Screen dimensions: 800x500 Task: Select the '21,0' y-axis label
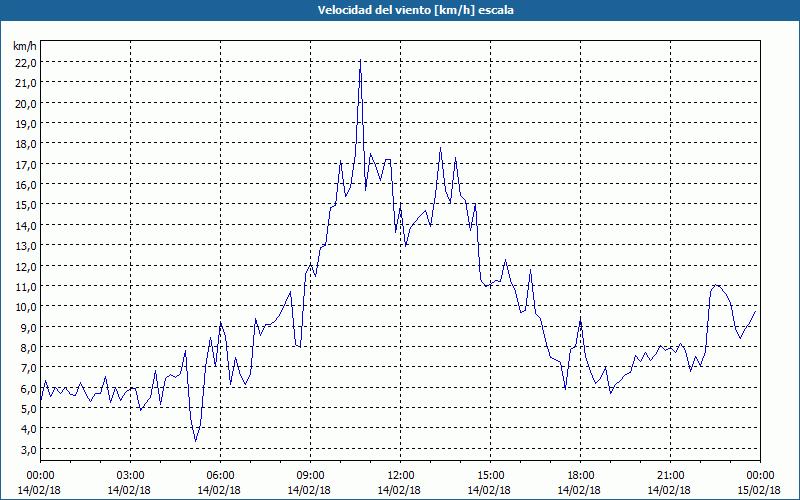pyautogui.click(x=27, y=83)
